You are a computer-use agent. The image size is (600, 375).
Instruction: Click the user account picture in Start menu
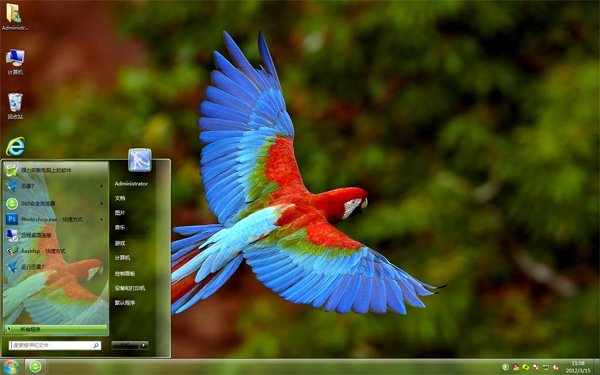click(x=140, y=160)
